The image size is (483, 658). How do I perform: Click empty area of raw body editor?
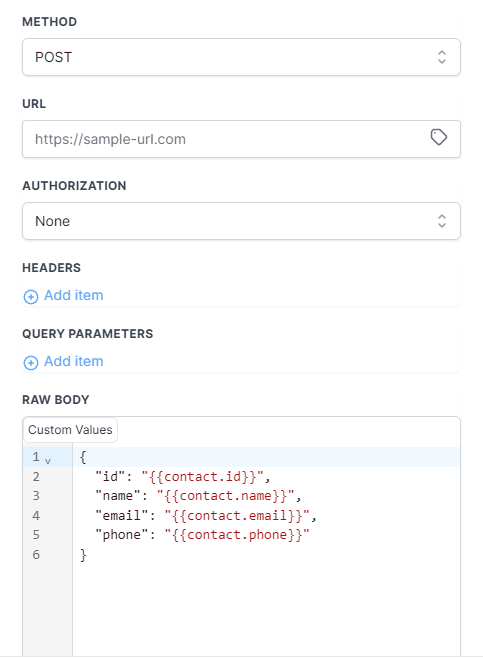[266, 608]
